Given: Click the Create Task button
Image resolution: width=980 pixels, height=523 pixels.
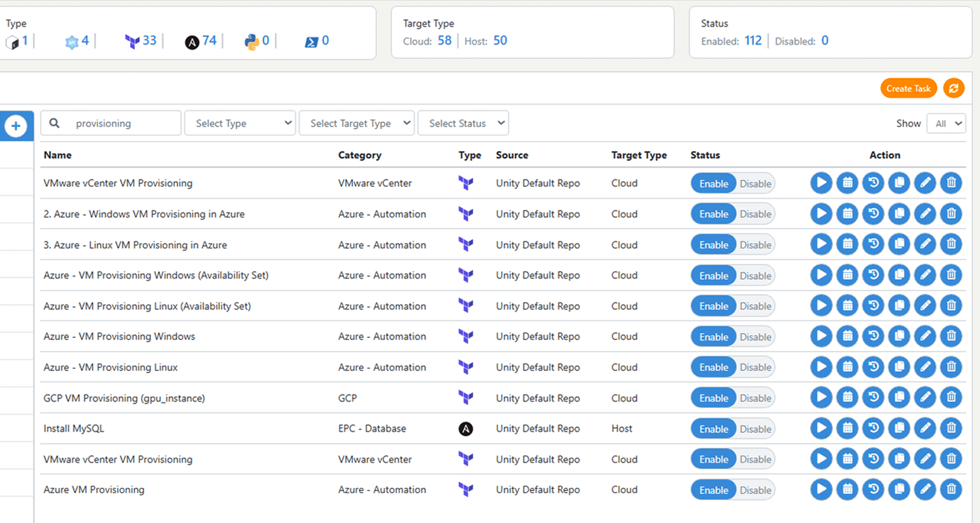Looking at the screenshot, I should [908, 88].
